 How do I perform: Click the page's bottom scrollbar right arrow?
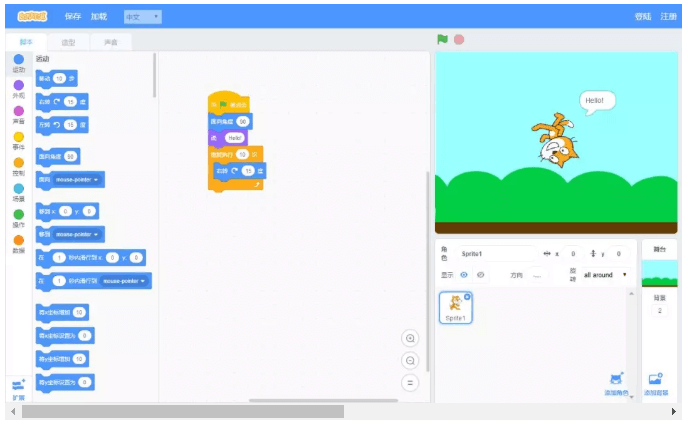pos(674,411)
